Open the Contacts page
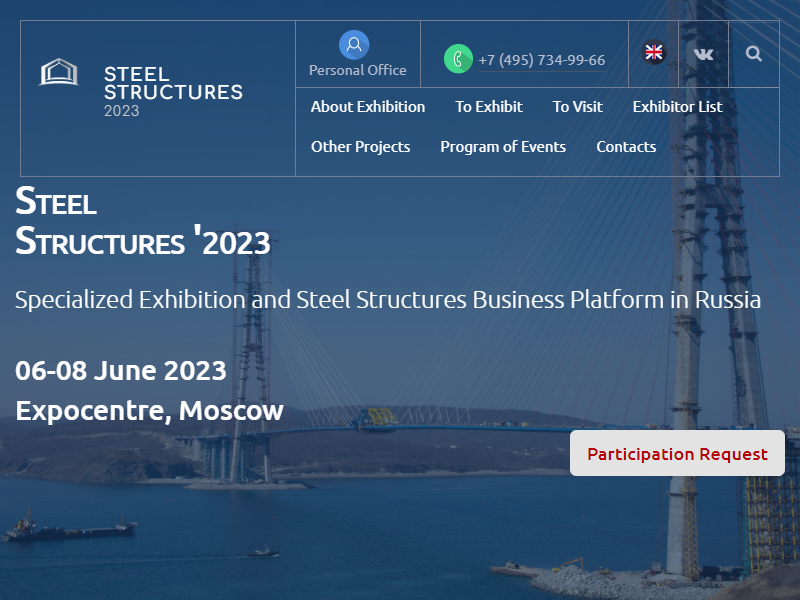The width and height of the screenshot is (800, 600). click(x=626, y=147)
